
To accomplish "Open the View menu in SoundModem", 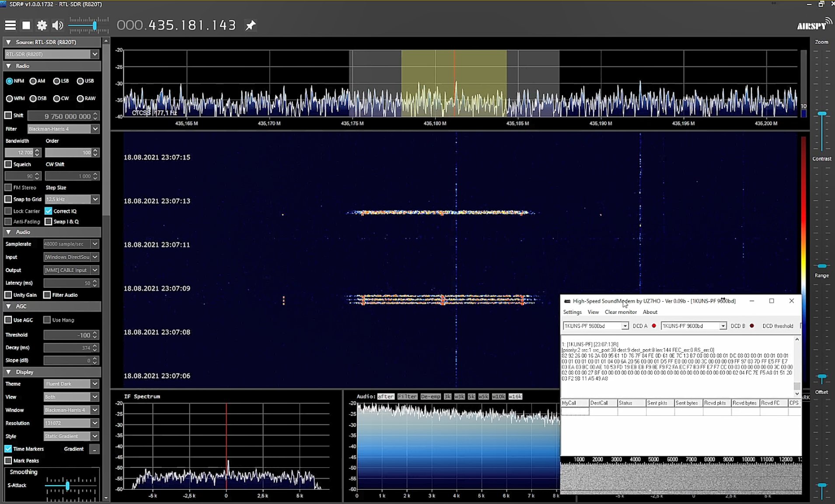I will click(593, 312).
